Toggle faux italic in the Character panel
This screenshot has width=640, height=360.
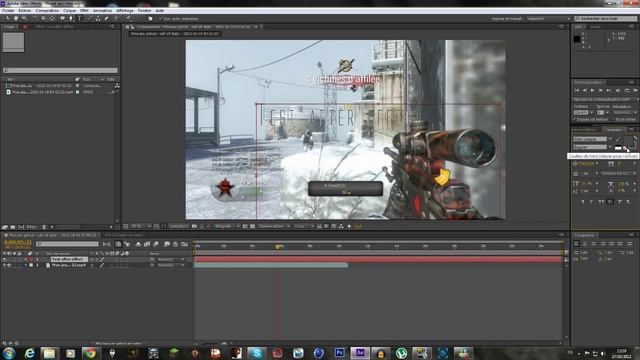click(592, 202)
